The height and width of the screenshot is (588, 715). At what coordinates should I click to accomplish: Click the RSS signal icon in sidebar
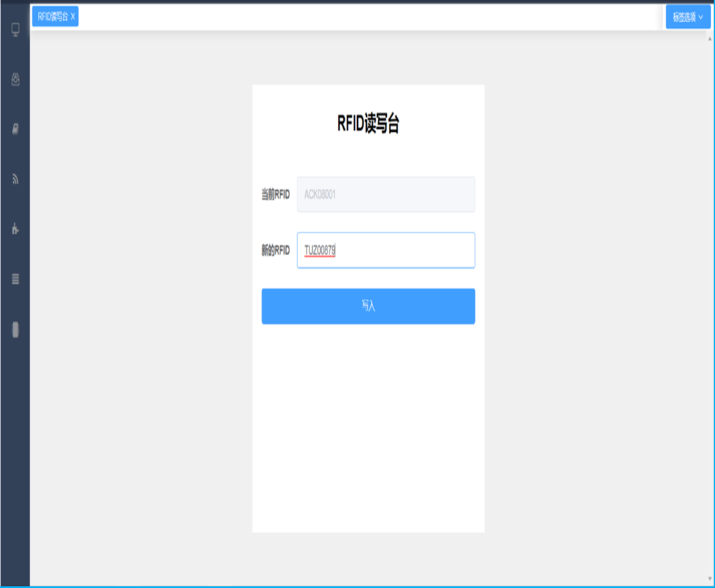pyautogui.click(x=15, y=179)
